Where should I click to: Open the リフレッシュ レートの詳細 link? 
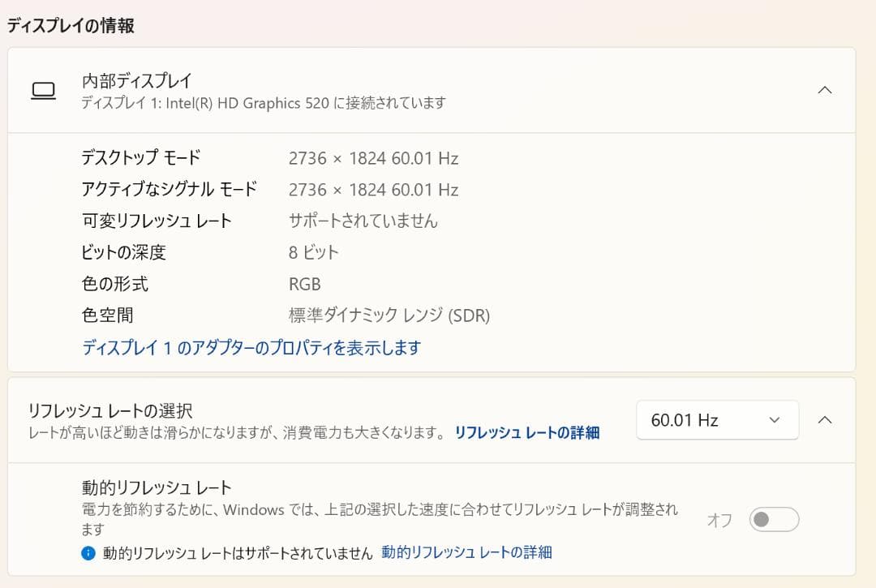pos(526,433)
